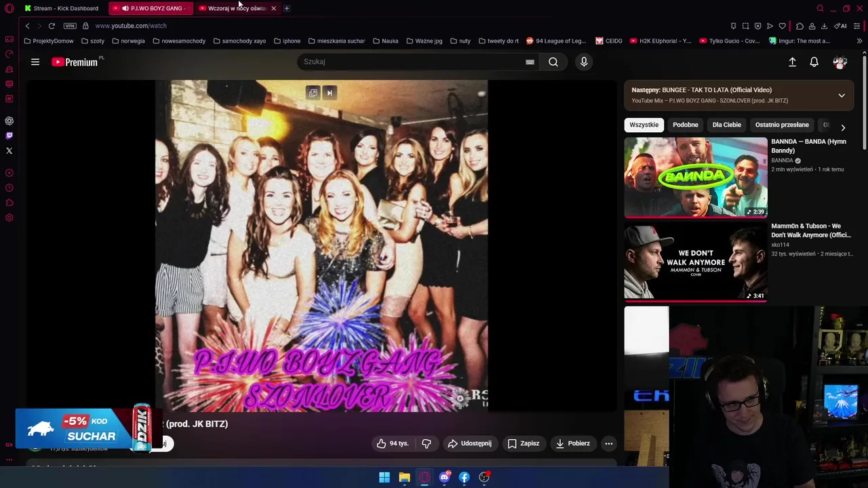Image resolution: width=868 pixels, height=488 pixels.
Task: Open YouTube account avatar menu
Action: click(840, 62)
